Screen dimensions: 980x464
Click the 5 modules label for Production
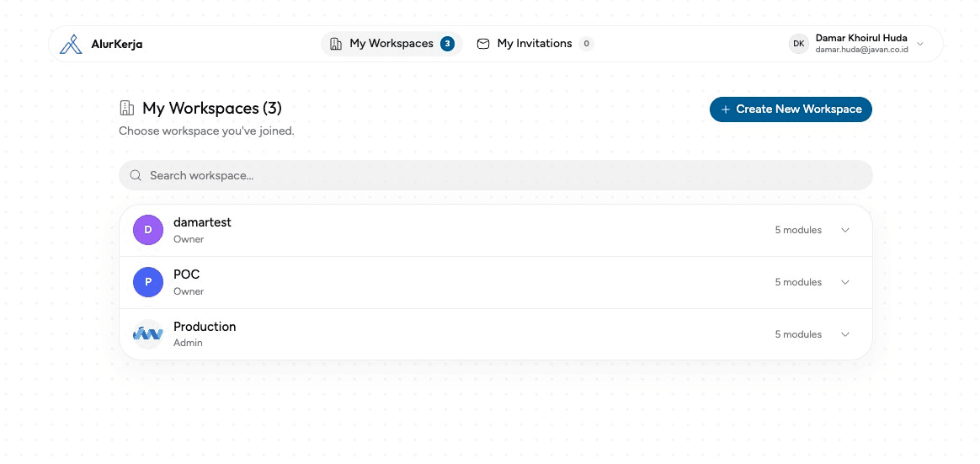(x=798, y=334)
